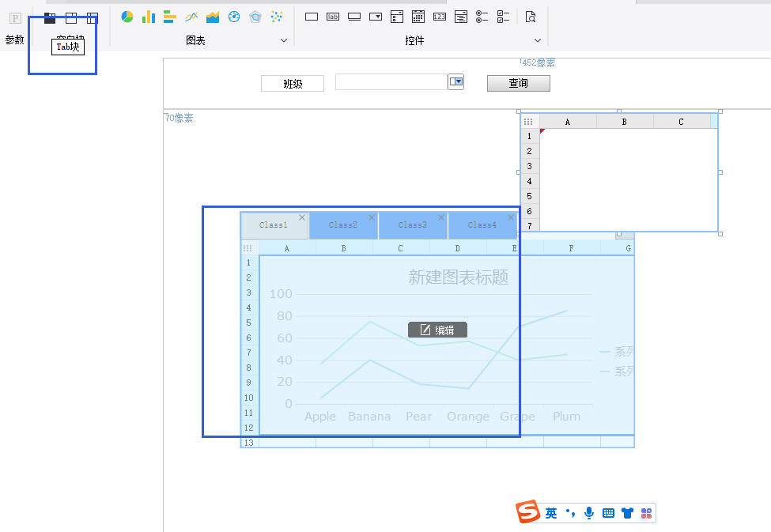
Task: Click cell A1 with red marker in upper block
Action: [x=568, y=136]
